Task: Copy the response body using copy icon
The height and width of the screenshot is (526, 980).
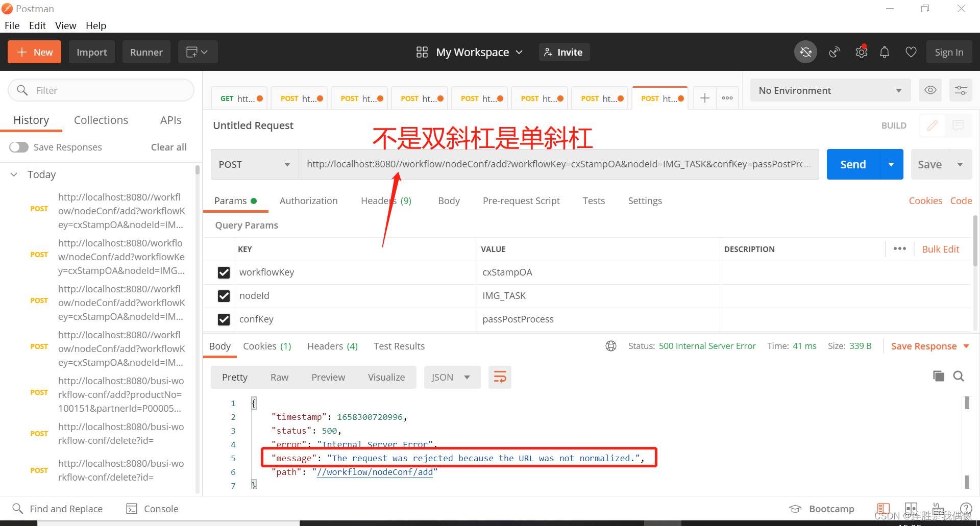Action: [938, 376]
